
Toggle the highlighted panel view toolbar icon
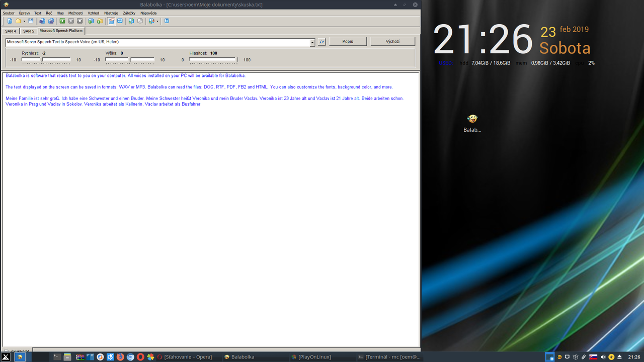pos(111,21)
